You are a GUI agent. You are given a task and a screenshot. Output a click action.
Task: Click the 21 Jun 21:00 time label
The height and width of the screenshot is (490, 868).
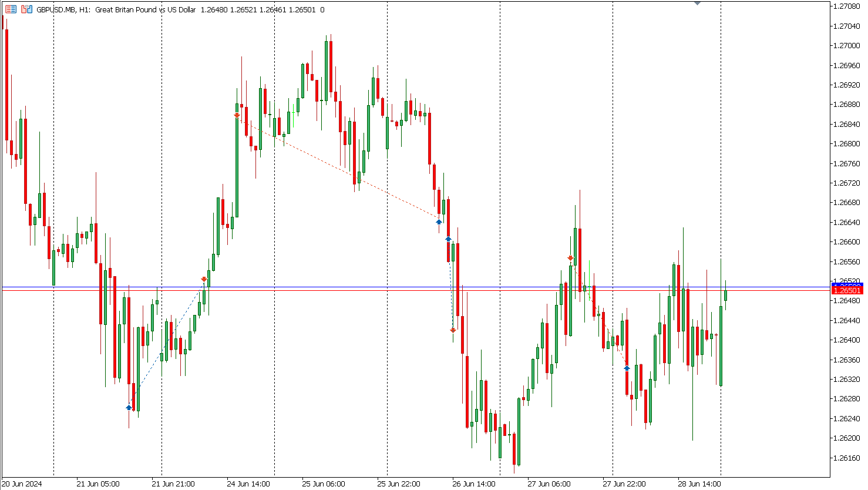tap(173, 484)
